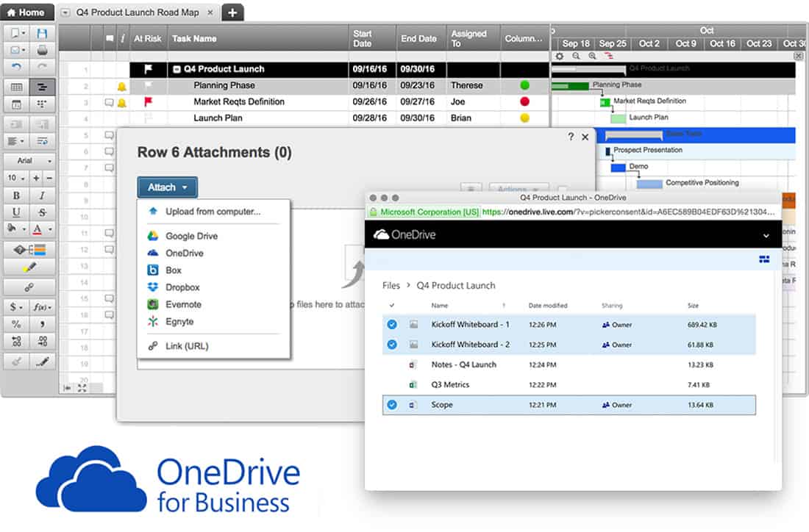Open the comment bubble on row 3
Screen dimensions: 809x532
109,103
